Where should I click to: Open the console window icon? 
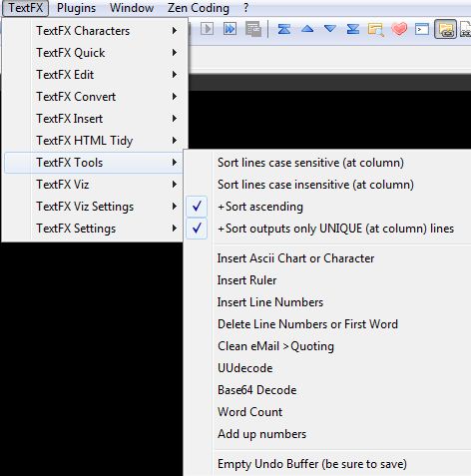pyautogui.click(x=422, y=29)
